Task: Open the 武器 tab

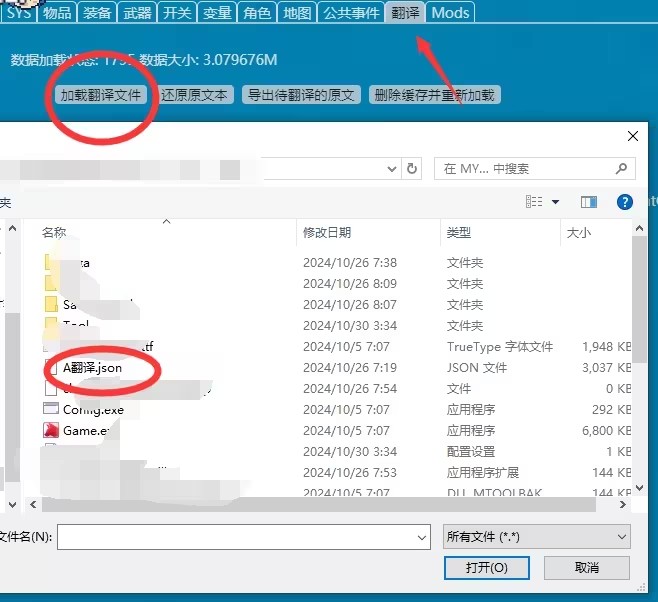Action: 137,12
